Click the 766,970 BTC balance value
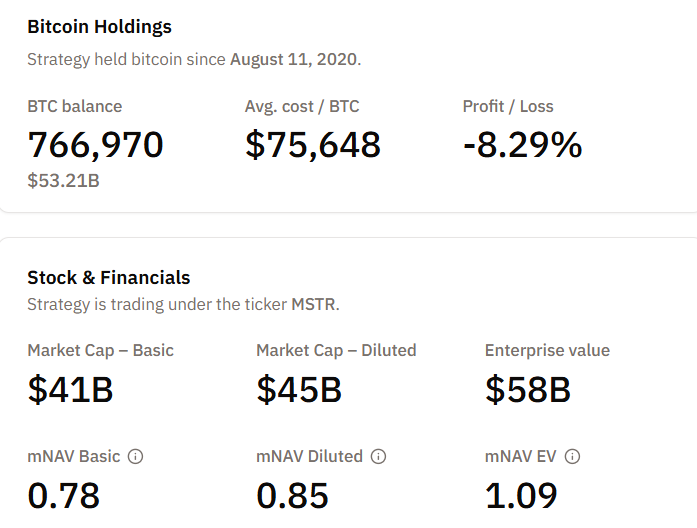The height and width of the screenshot is (528, 697). tap(95, 145)
